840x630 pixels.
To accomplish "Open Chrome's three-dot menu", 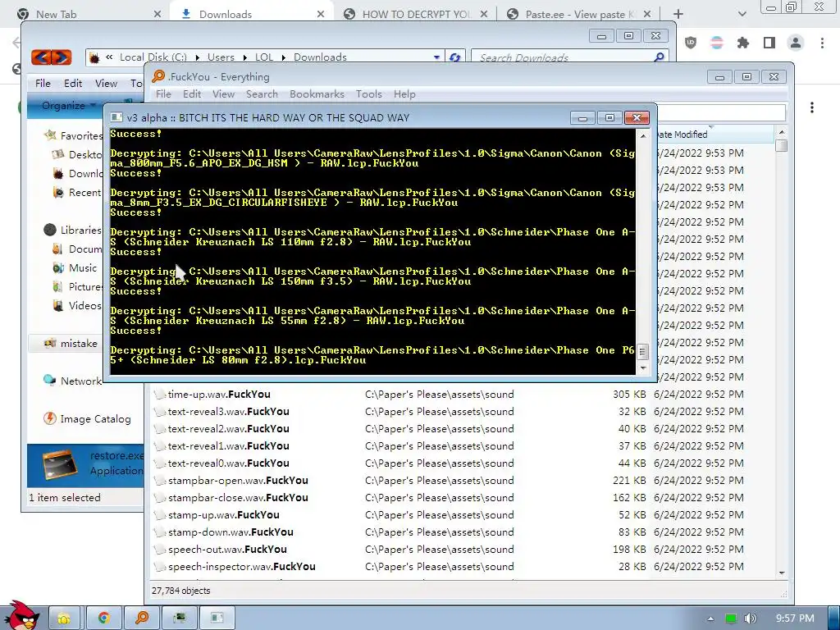I will pos(822,43).
